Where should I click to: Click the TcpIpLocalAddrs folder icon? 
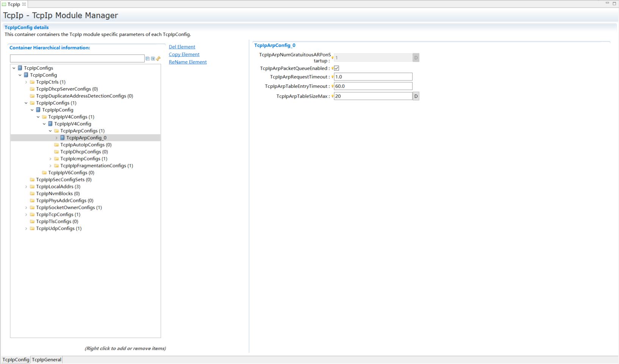coord(32,187)
